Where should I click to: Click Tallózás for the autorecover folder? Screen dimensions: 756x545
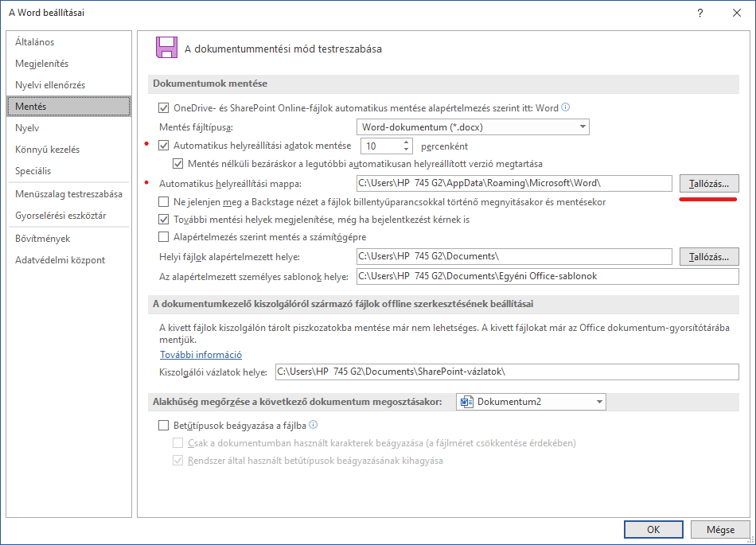pyautogui.click(x=709, y=183)
